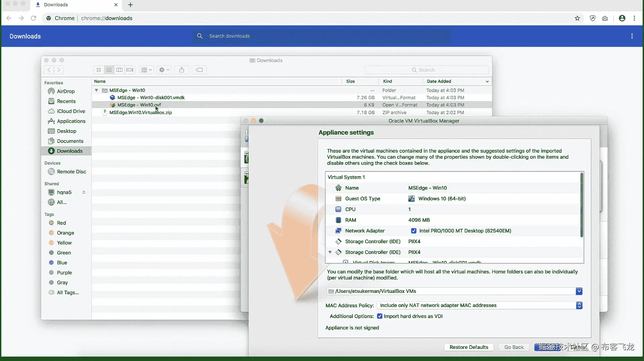The image size is (644, 361).
Task: Click the Go Back button
Action: (x=514, y=347)
